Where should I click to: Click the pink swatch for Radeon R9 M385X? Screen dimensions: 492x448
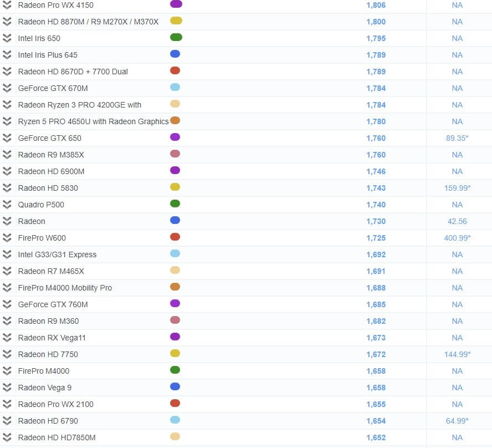[x=175, y=154]
